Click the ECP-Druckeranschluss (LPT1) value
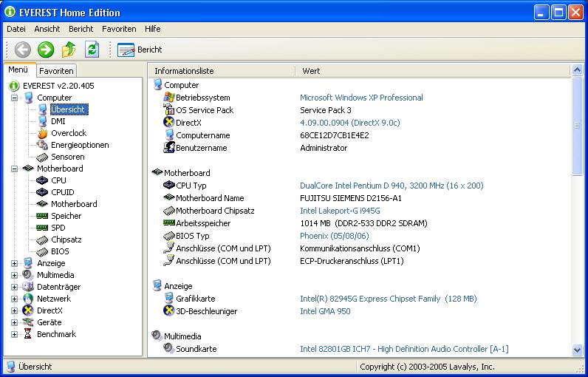The width and height of the screenshot is (588, 377). tap(352, 261)
